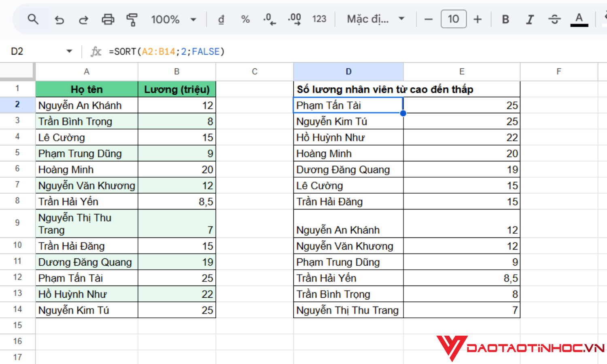Select cell D2 'Phạm Tấn Tài'
This screenshot has width=607, height=364.
(348, 105)
